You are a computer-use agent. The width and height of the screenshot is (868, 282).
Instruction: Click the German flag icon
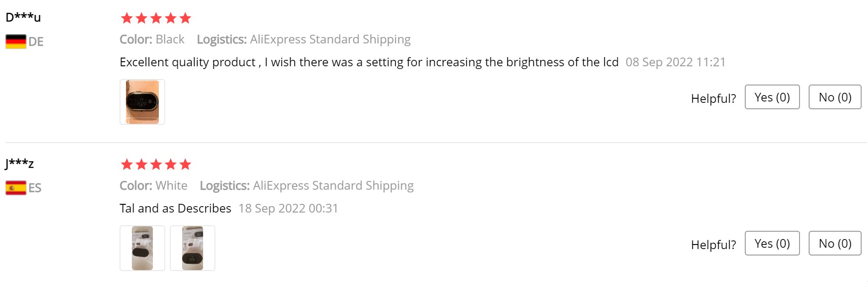pyautogui.click(x=16, y=42)
